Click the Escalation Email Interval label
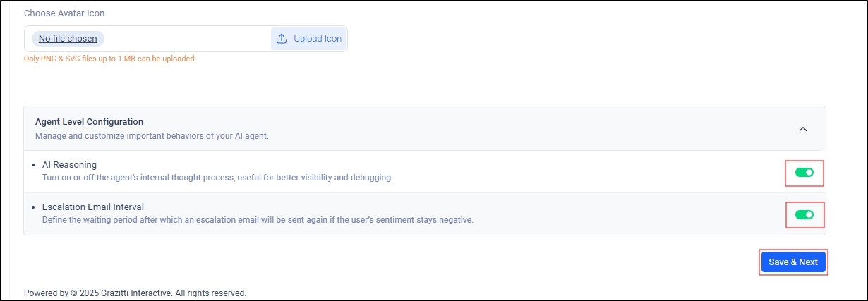This screenshot has height=301, width=868. pos(92,207)
